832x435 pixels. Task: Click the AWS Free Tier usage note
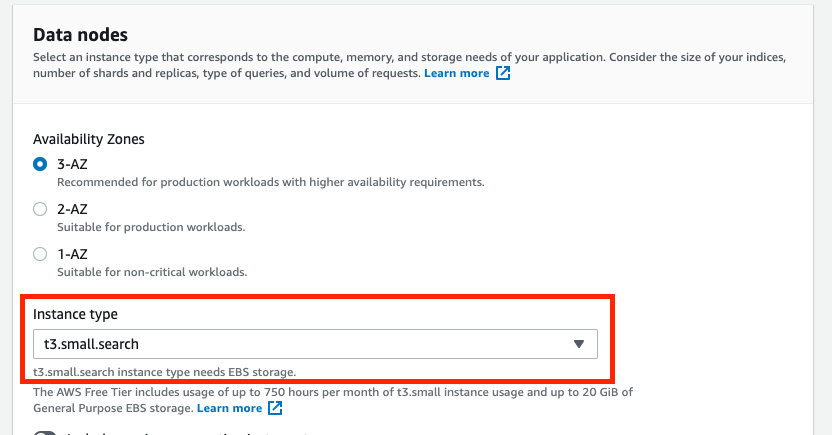pos(332,392)
